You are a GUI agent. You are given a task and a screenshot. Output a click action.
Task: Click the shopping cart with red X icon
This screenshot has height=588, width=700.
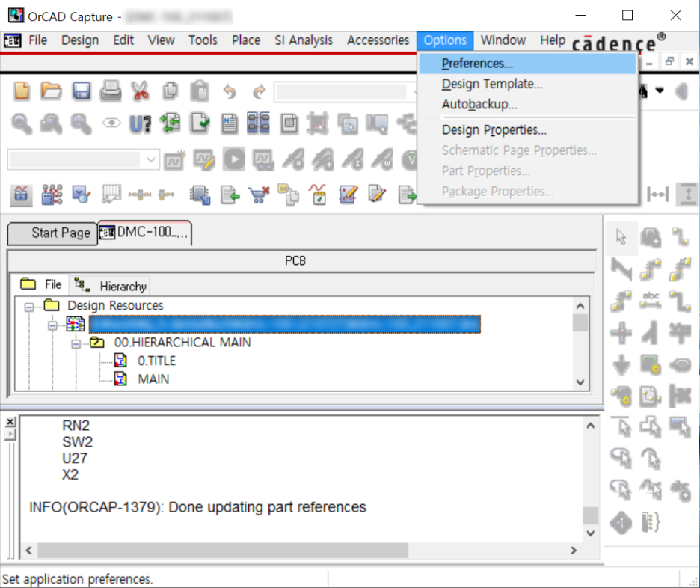[260, 195]
